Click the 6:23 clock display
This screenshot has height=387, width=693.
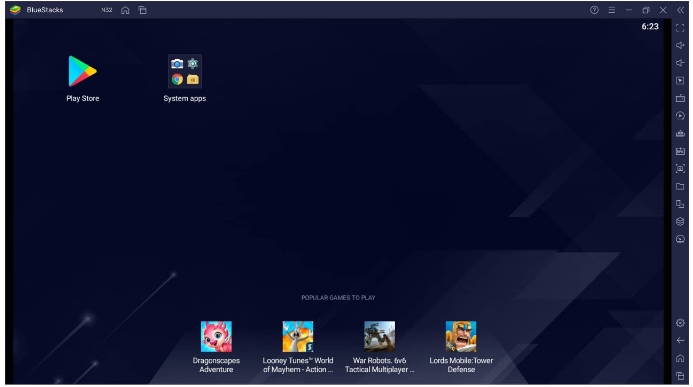[650, 27]
